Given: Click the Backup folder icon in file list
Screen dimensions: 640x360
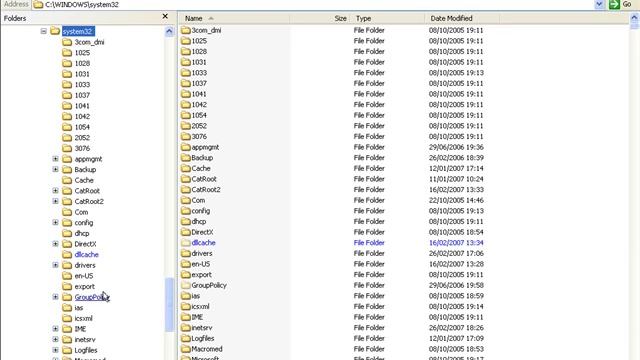Looking at the screenshot, I should point(186,158).
